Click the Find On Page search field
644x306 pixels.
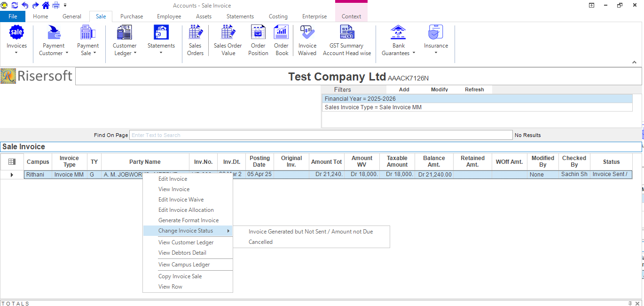click(x=321, y=135)
